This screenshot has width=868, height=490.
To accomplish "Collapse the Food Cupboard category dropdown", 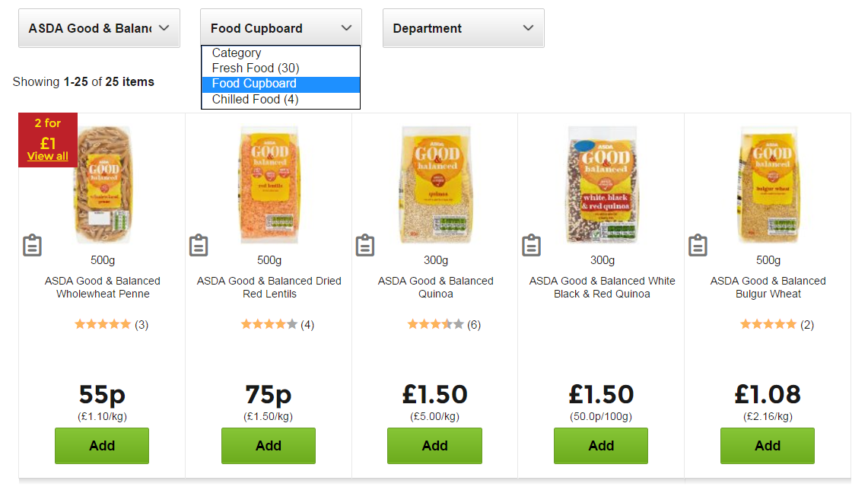I will click(280, 28).
